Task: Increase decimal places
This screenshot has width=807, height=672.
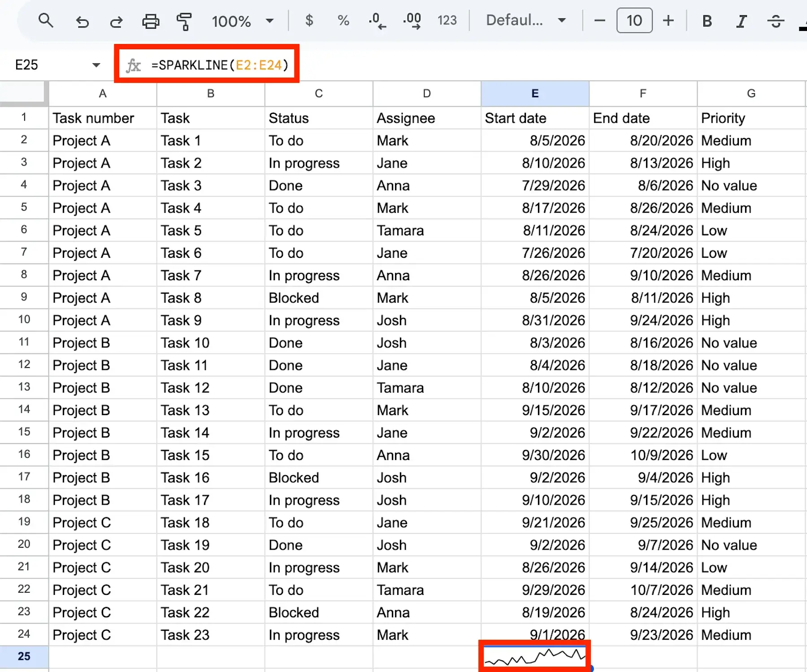Action: click(412, 21)
